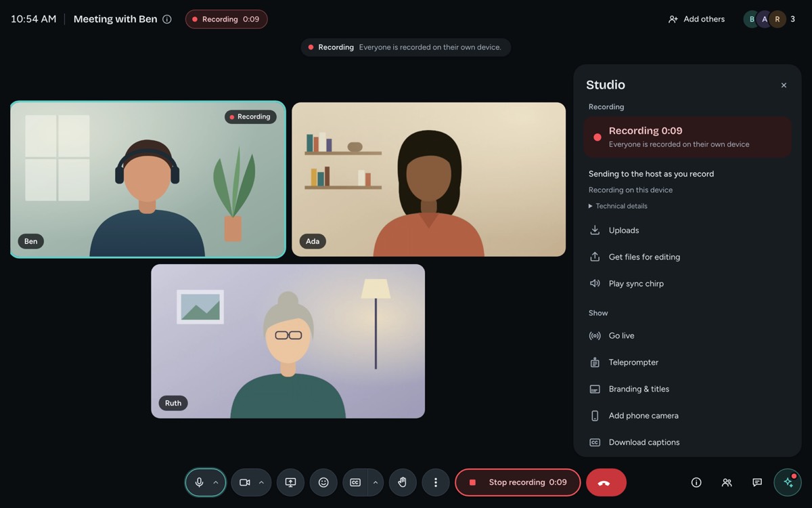Leave the call
The height and width of the screenshot is (508, 812).
click(x=606, y=482)
